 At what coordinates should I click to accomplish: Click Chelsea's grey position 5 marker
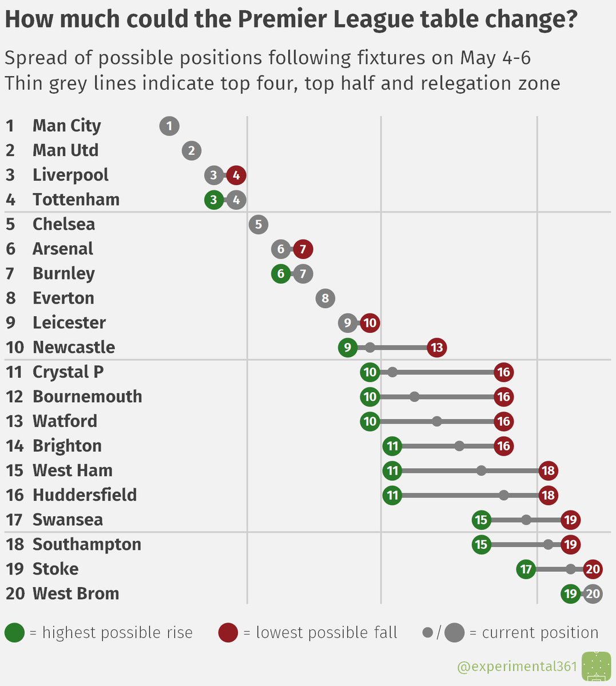pyautogui.click(x=259, y=224)
